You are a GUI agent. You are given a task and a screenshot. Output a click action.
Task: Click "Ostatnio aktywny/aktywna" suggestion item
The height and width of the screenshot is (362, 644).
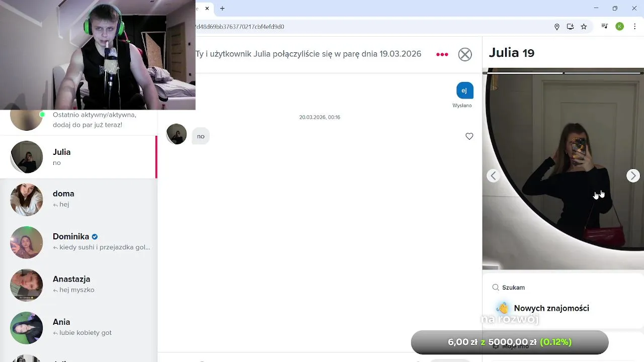(78, 120)
